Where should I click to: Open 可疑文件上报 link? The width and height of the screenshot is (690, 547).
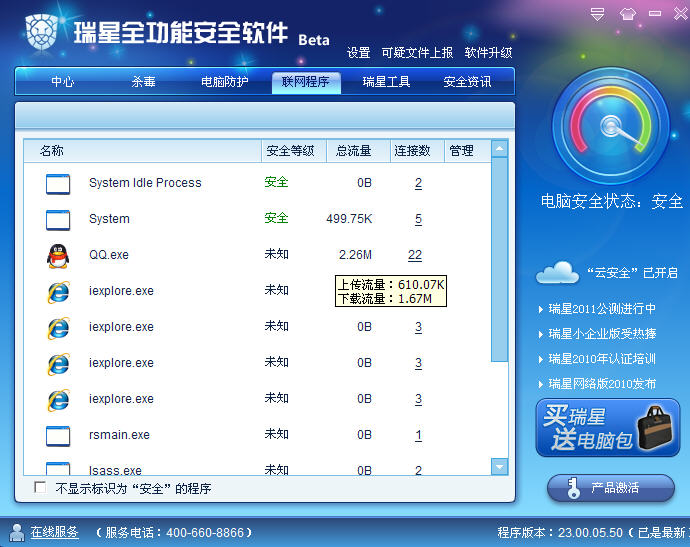pyautogui.click(x=417, y=53)
